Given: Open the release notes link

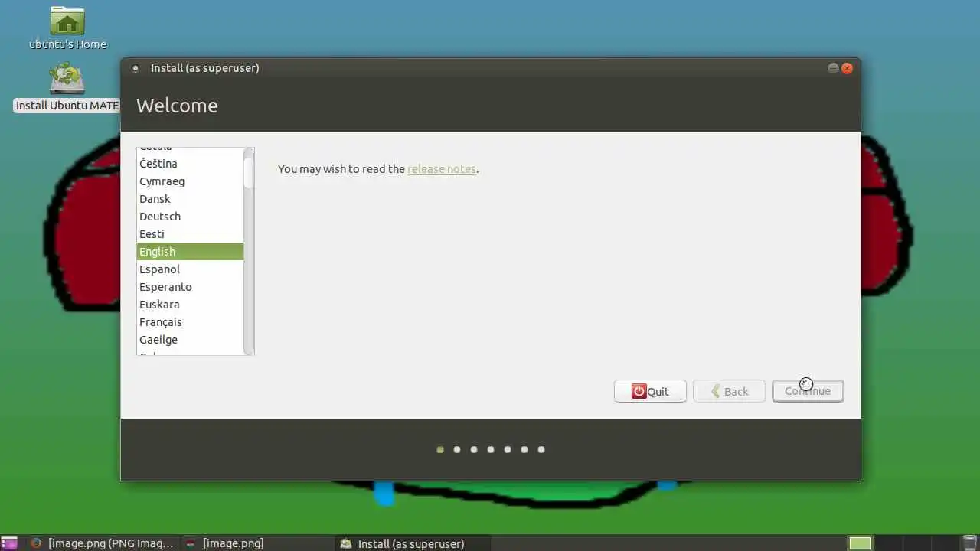Looking at the screenshot, I should pyautogui.click(x=442, y=169).
